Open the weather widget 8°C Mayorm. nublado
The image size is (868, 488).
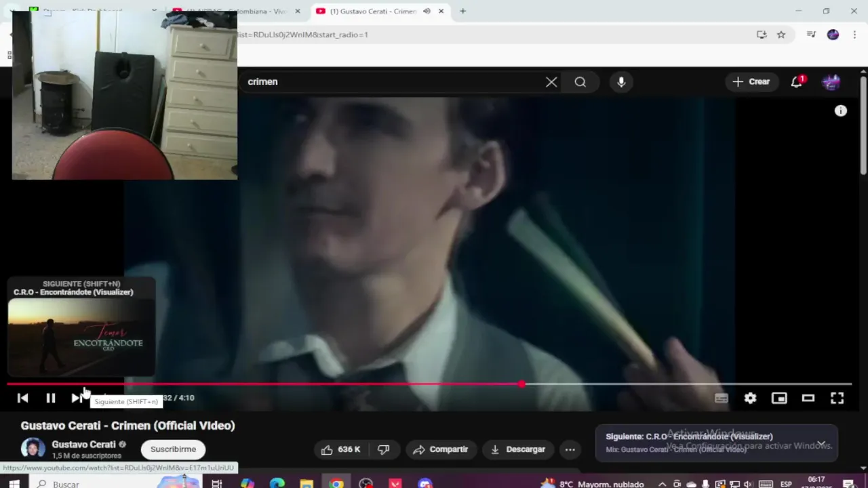(x=593, y=483)
